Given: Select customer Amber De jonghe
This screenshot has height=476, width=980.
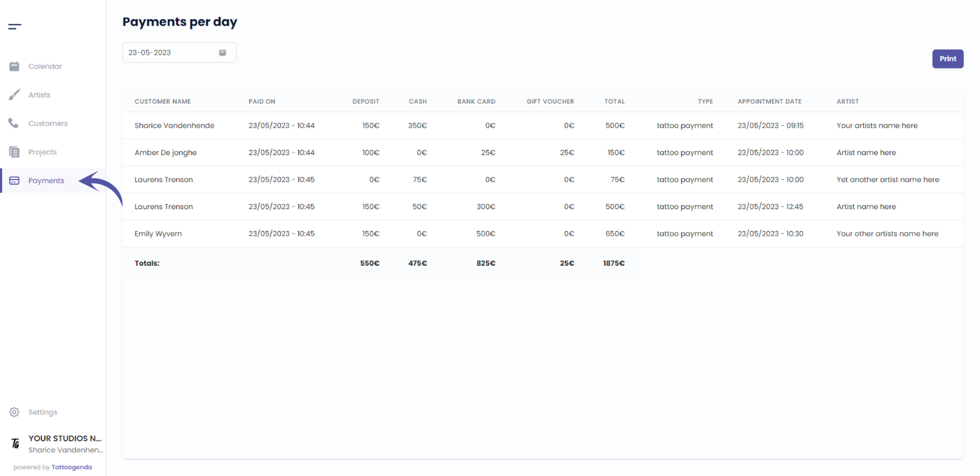Looking at the screenshot, I should point(166,153).
